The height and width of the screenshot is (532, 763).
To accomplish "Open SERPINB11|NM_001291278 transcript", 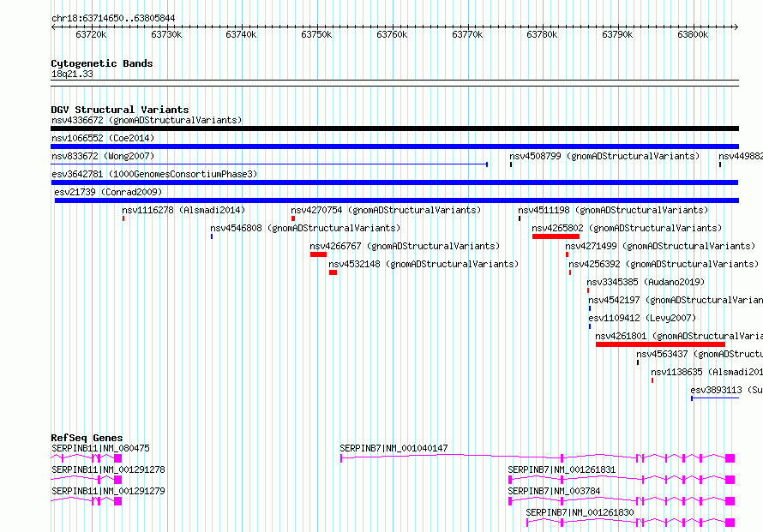I will click(108, 469).
